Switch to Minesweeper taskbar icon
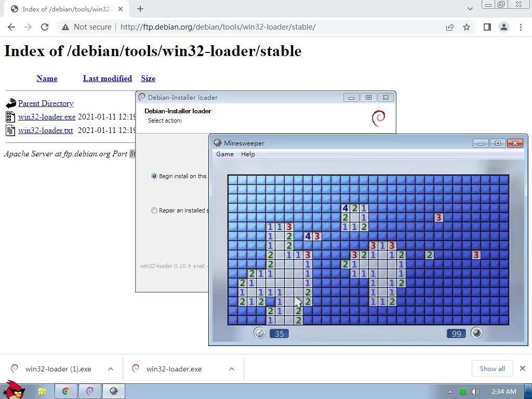 tap(114, 392)
